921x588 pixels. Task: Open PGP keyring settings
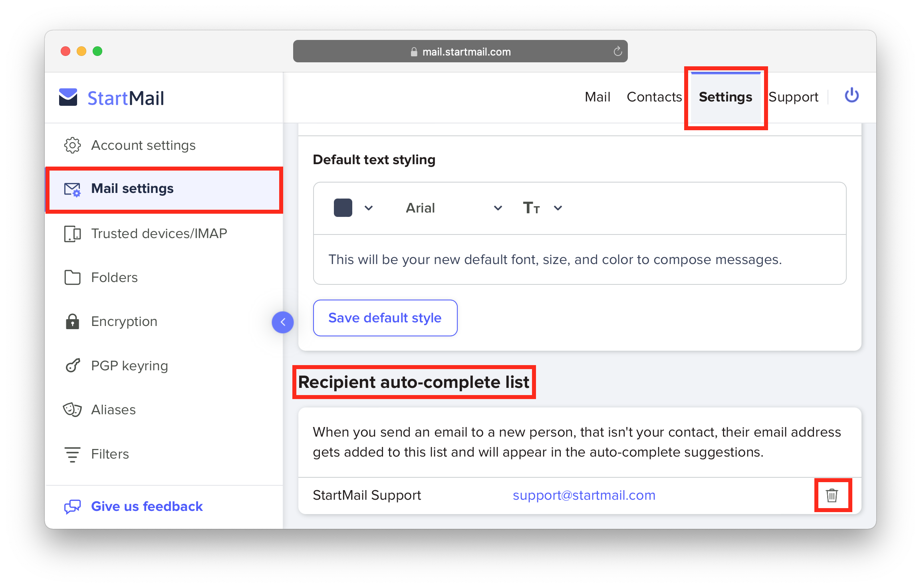164,366
